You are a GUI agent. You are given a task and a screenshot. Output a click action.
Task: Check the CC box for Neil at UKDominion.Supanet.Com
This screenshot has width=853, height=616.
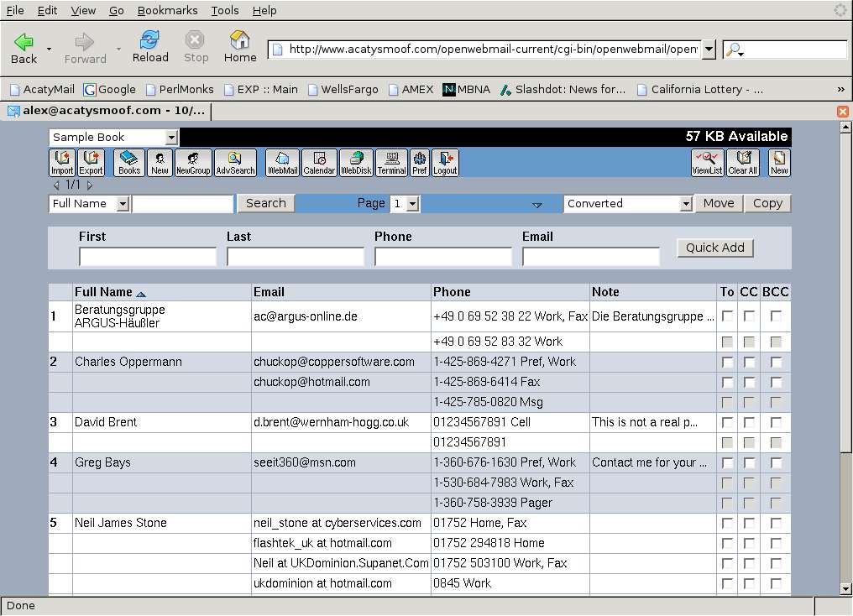(749, 563)
